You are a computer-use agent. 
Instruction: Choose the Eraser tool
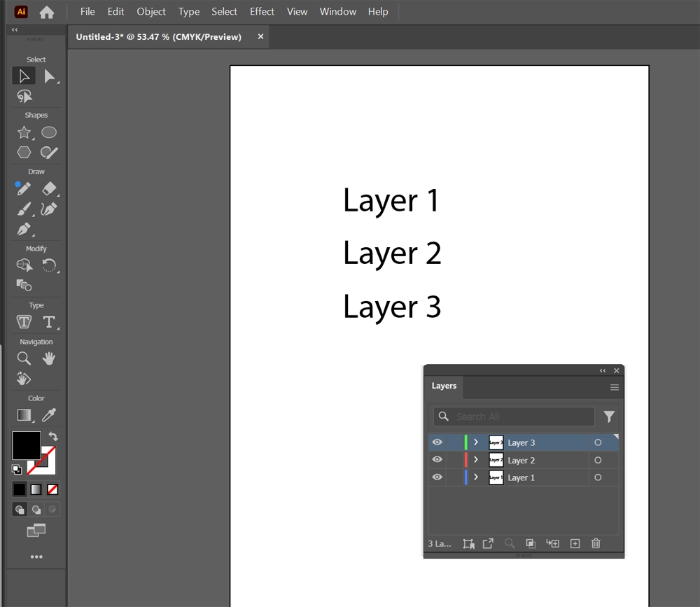point(49,189)
